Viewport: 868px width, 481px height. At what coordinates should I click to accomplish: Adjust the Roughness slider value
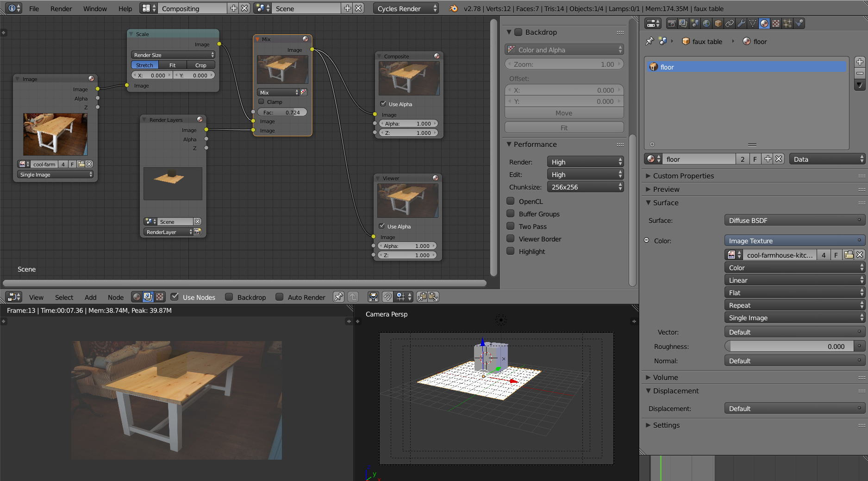pyautogui.click(x=789, y=347)
